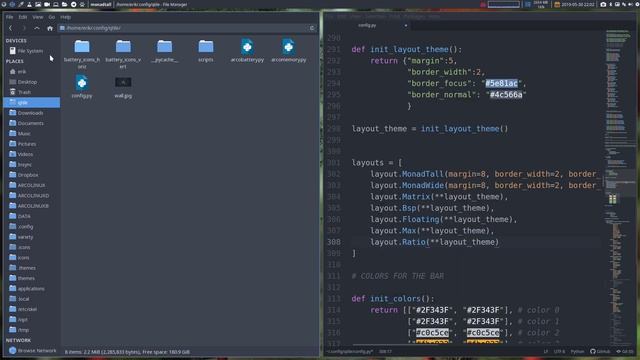Image resolution: width=640 pixels, height=360 pixels.
Task: Open the battery_icons_horiz folder
Action: click(82, 53)
